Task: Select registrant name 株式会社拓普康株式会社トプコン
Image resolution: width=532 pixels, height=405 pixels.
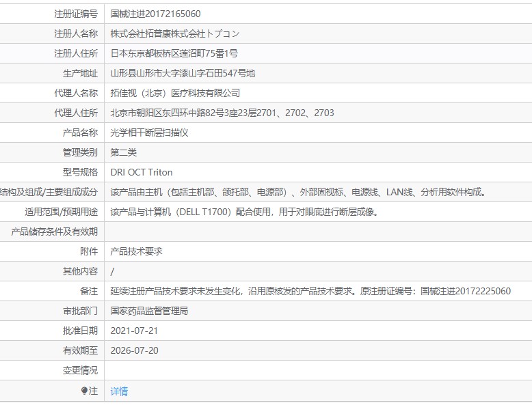Action: (175, 33)
